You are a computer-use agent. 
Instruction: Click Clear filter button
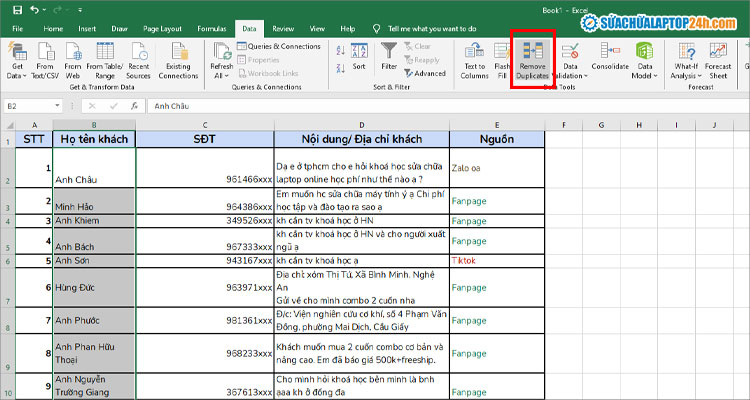click(x=418, y=46)
